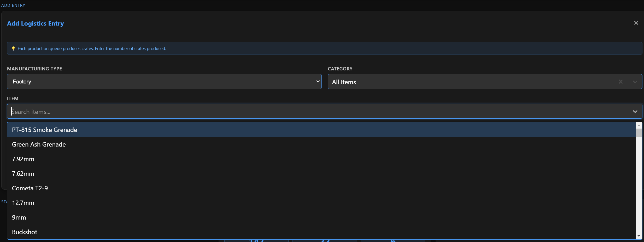The image size is (644, 242).
Task: Click the lightbulb tip icon
Action: coord(13,49)
